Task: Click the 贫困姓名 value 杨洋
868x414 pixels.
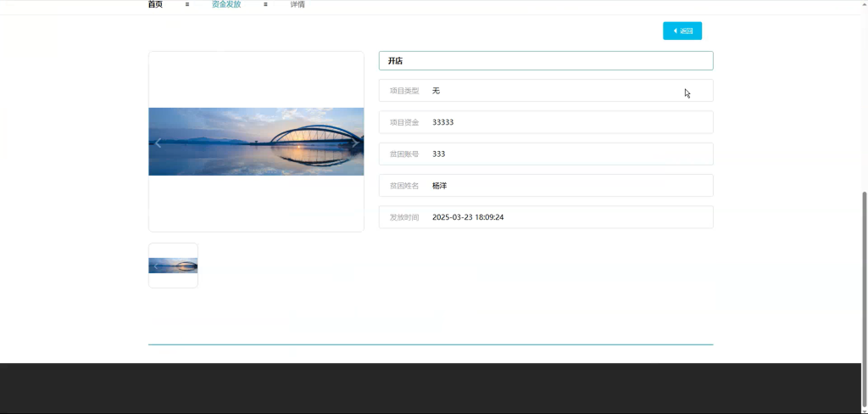Action: pyautogui.click(x=440, y=186)
